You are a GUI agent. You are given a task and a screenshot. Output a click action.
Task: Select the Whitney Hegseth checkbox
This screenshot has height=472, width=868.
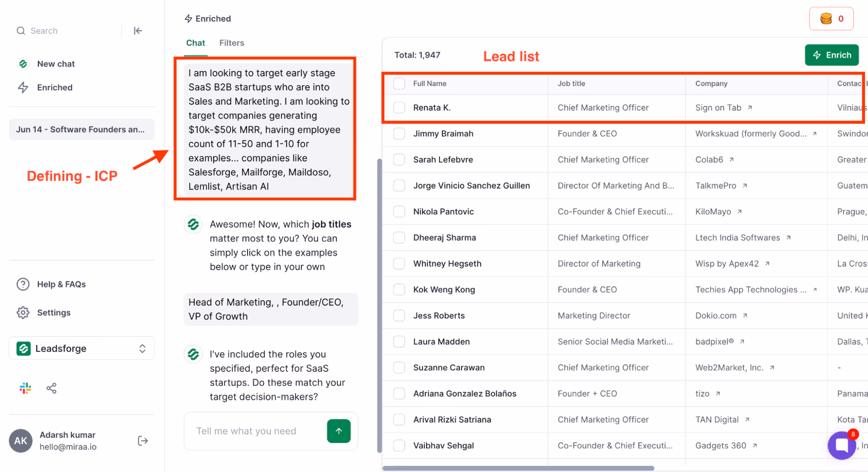pos(399,264)
